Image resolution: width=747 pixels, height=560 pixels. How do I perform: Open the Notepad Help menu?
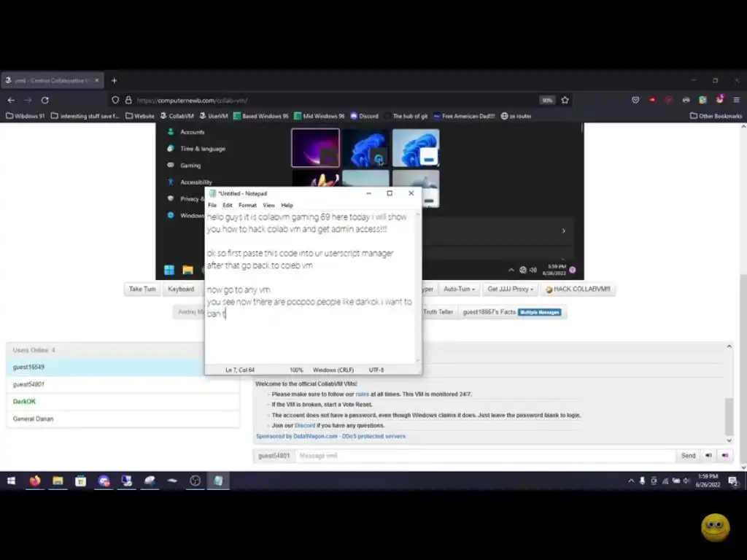(287, 205)
